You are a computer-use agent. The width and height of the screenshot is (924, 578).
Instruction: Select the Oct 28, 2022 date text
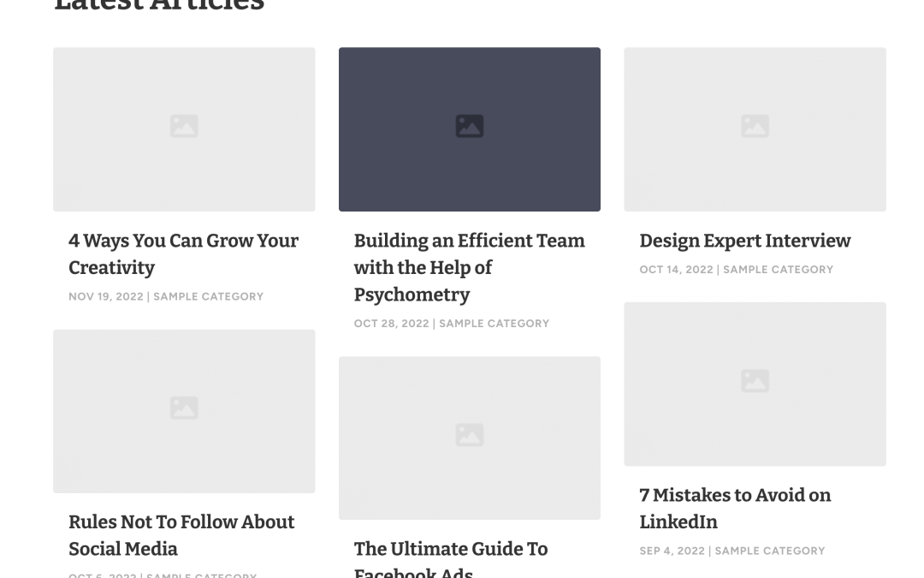pos(391,324)
